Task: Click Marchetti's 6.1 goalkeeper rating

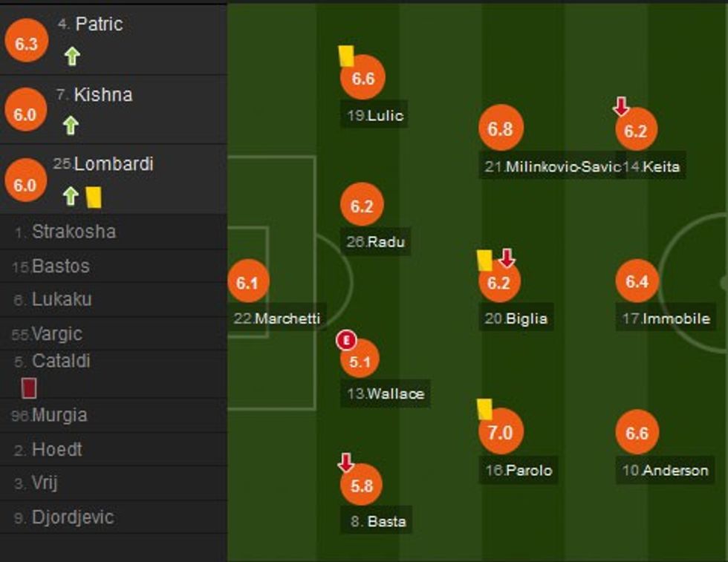Action: tap(247, 282)
